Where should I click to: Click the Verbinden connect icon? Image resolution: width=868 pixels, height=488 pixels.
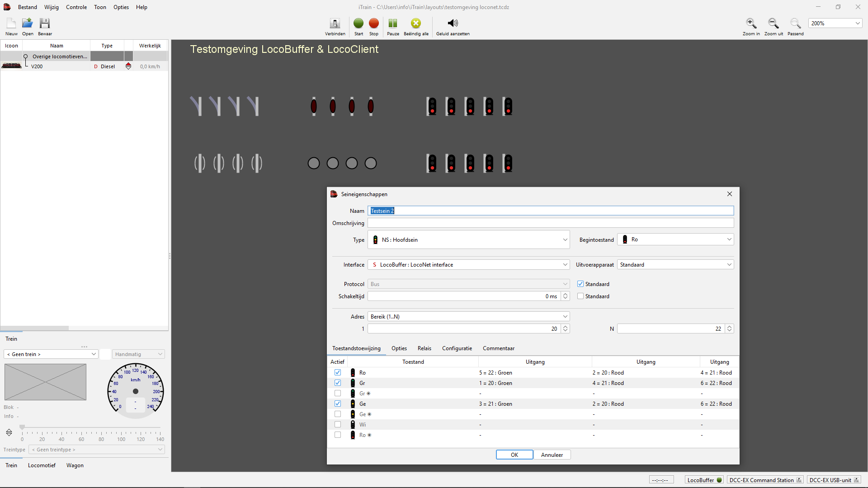pos(335,23)
